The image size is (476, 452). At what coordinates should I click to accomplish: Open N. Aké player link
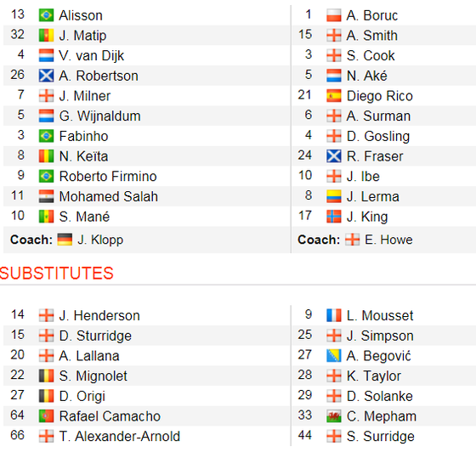pos(367,76)
